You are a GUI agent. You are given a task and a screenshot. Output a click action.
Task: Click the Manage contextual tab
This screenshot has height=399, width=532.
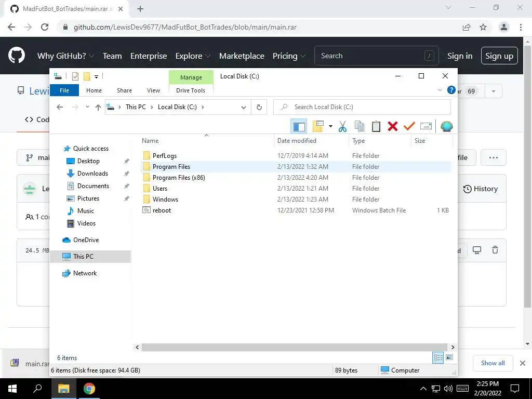(x=191, y=77)
